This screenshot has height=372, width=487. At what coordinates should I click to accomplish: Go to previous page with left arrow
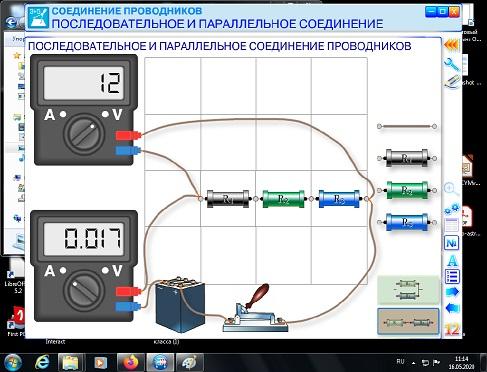452,308
